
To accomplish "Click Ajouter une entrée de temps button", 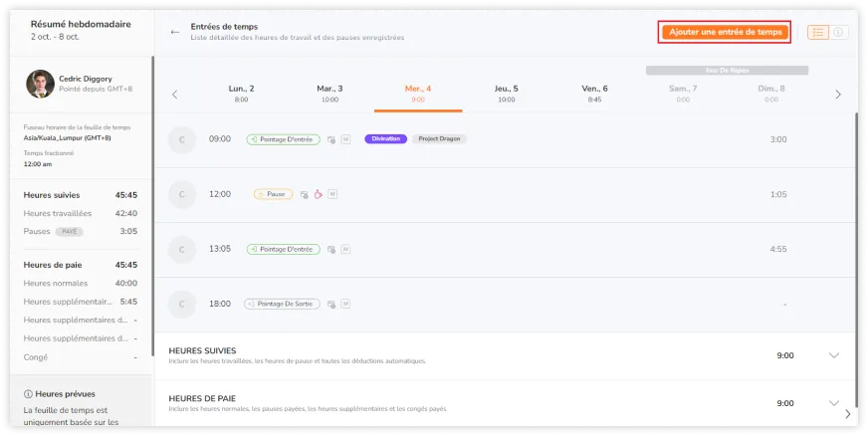I will tap(726, 32).
